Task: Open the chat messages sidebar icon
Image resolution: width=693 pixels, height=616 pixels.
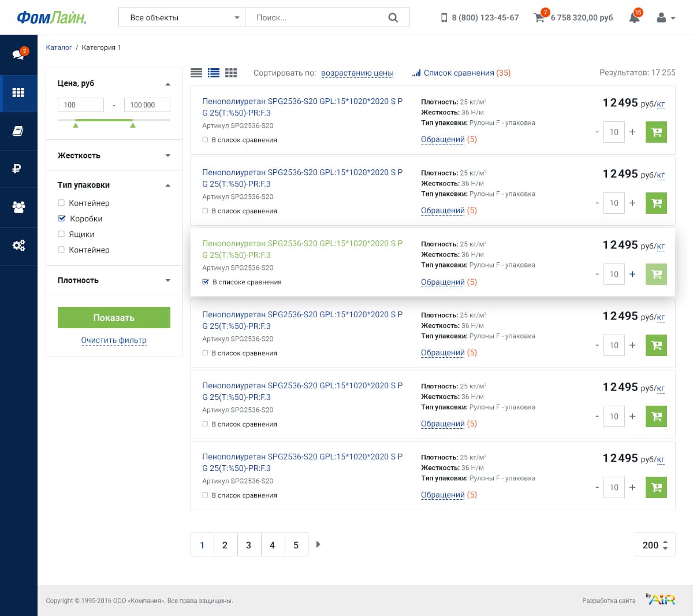Action: coord(18,54)
